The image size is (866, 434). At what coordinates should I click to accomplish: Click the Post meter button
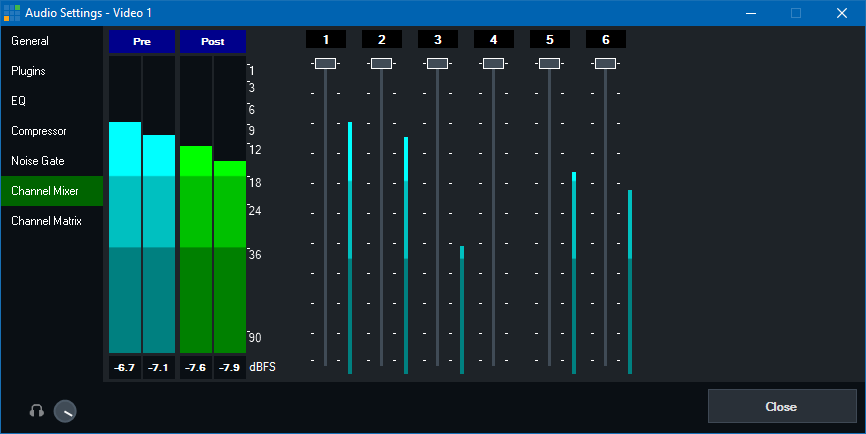click(x=212, y=41)
